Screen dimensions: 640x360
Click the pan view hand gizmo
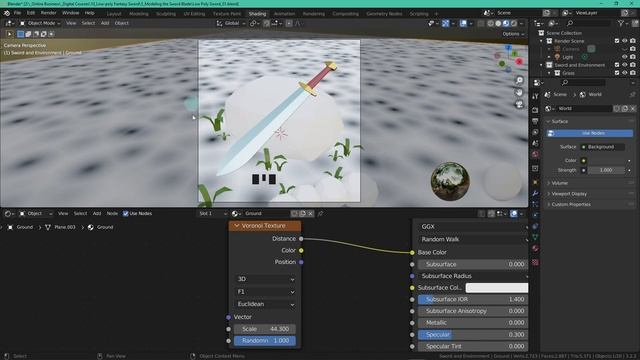[x=519, y=92]
